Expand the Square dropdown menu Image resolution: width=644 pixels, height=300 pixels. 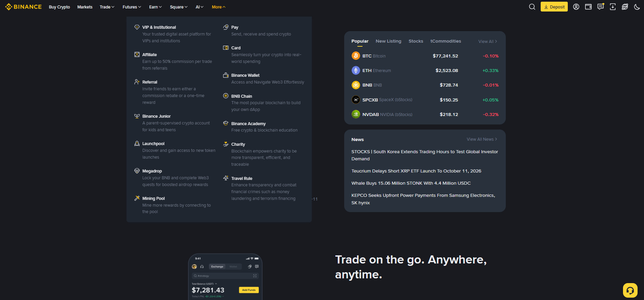[179, 7]
